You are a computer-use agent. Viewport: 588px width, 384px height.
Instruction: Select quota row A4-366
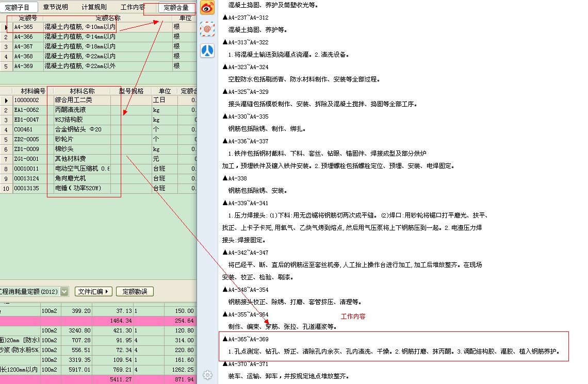[x=98, y=37]
